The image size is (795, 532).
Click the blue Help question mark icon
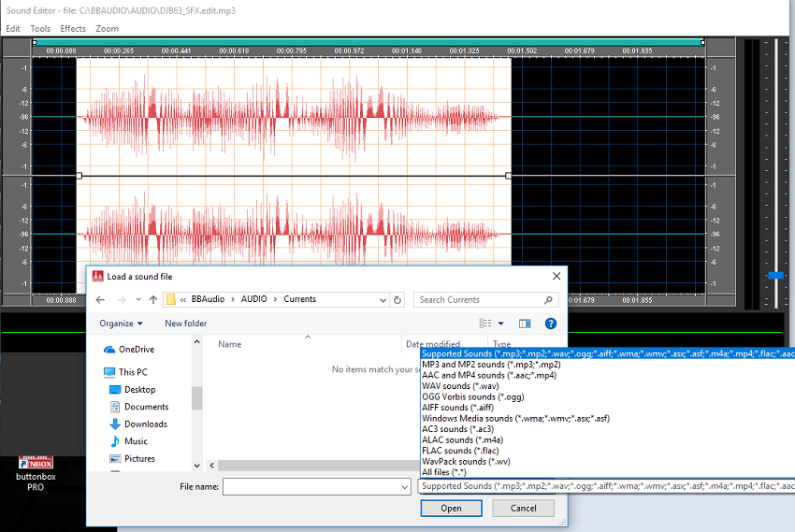pos(551,324)
